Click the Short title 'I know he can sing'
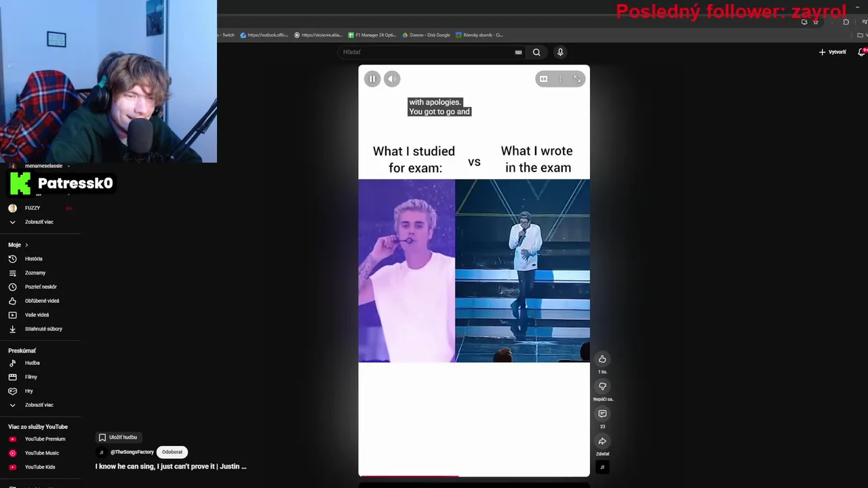 pyautogui.click(x=171, y=466)
